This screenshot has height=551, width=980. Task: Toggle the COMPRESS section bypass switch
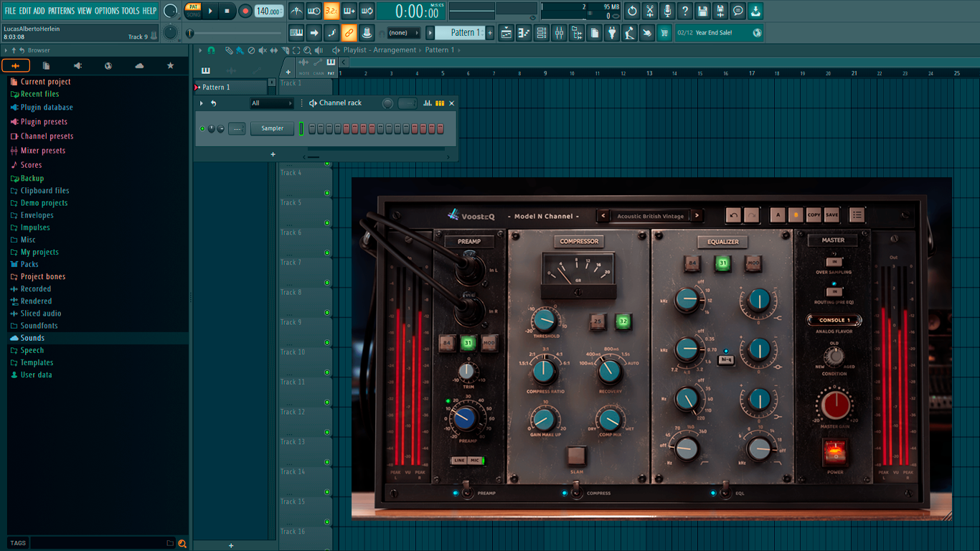coord(577,493)
